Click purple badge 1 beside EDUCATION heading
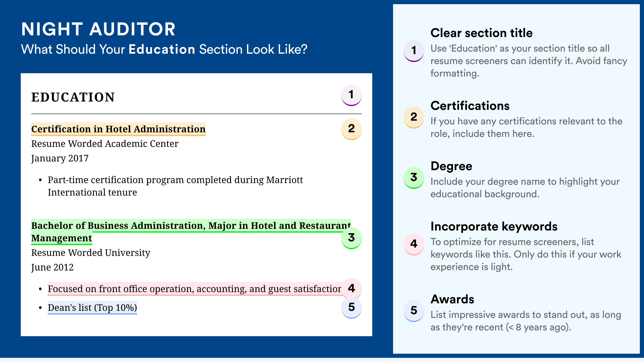The height and width of the screenshot is (362, 644). click(x=351, y=95)
